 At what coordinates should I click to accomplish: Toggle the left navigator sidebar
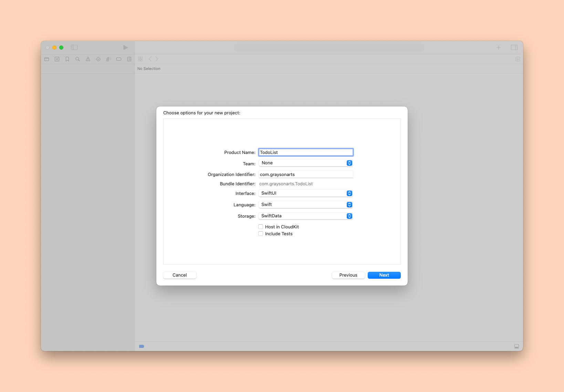[74, 48]
